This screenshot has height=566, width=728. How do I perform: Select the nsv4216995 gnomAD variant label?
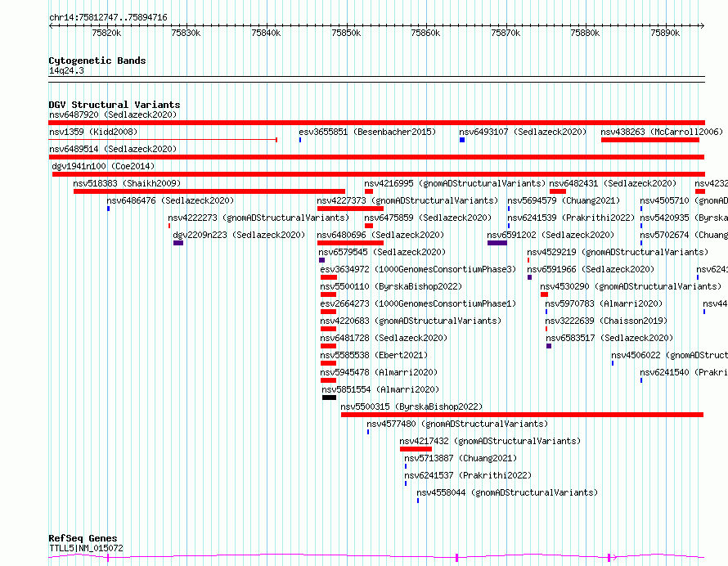tap(455, 183)
